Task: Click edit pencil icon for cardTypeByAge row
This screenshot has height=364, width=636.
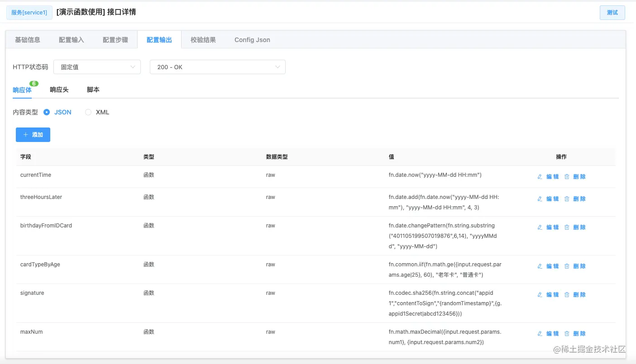Action: [540, 266]
